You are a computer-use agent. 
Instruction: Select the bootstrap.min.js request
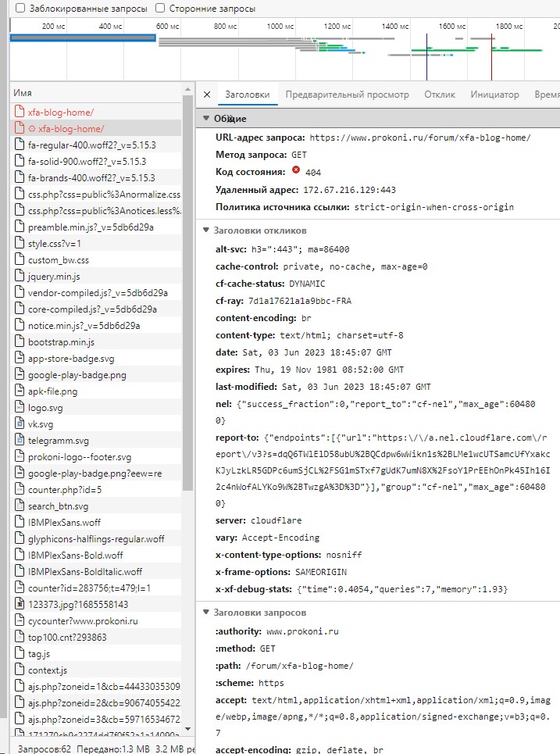click(61, 342)
